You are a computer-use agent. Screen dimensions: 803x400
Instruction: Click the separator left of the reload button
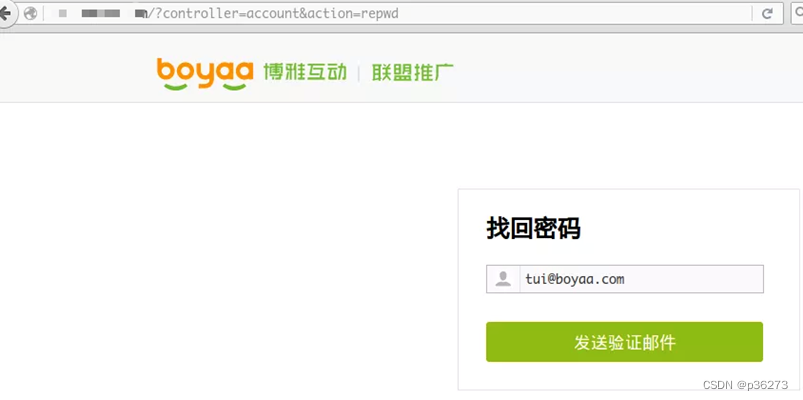pos(752,14)
